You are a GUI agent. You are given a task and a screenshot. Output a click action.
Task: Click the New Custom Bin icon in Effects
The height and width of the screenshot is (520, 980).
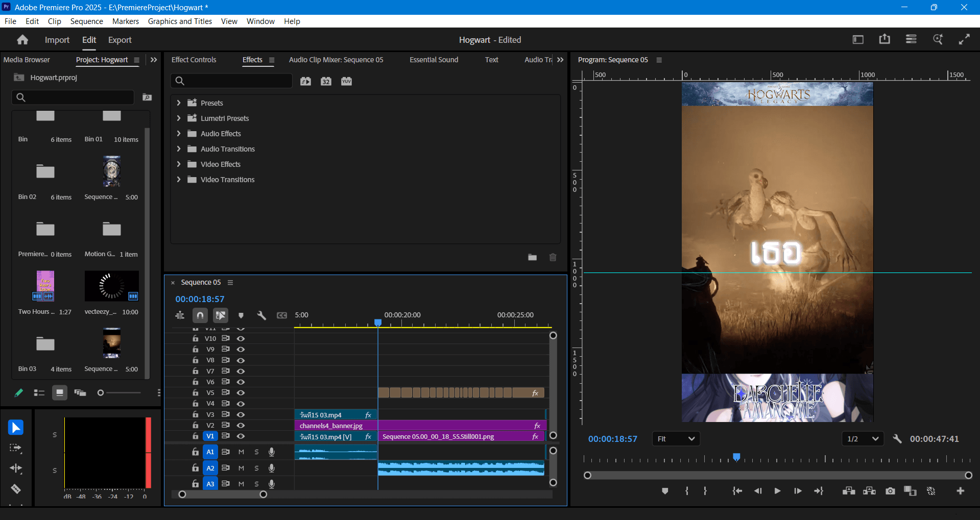532,257
